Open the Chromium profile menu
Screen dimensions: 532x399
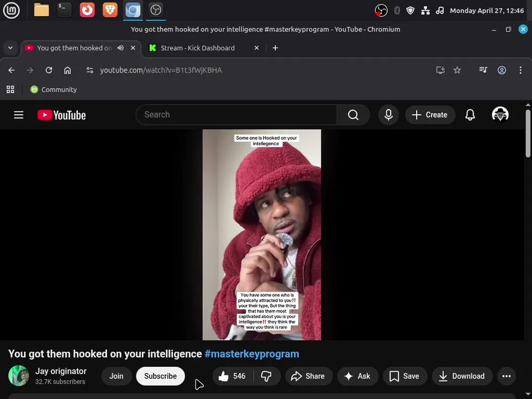(x=502, y=70)
